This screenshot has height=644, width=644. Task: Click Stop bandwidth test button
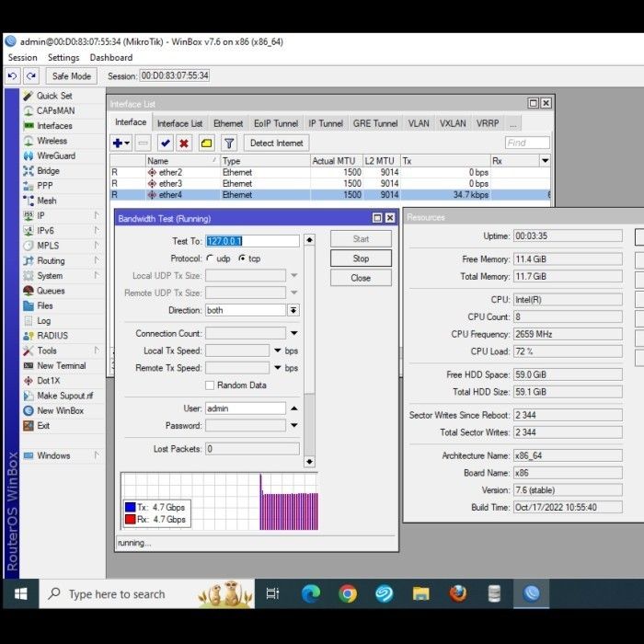pos(361,259)
